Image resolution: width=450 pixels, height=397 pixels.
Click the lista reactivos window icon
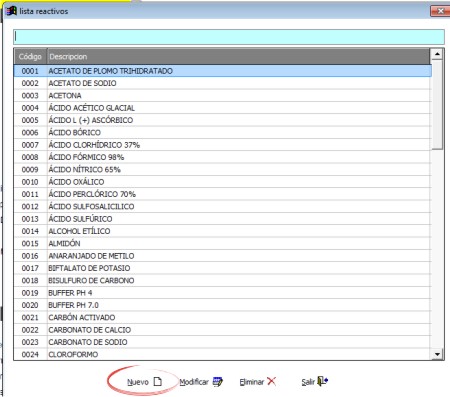(11, 11)
